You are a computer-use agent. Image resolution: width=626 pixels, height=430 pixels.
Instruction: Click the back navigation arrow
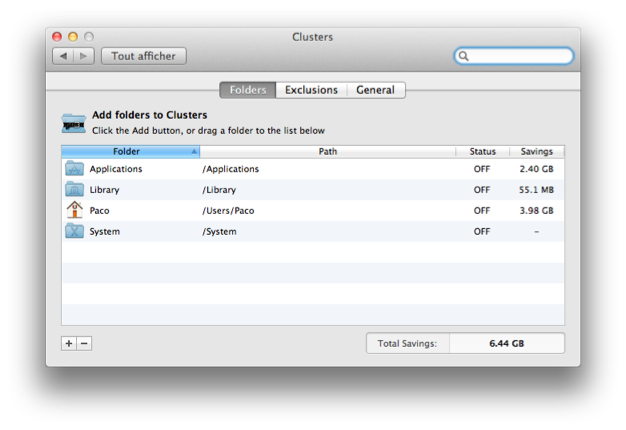coord(63,56)
